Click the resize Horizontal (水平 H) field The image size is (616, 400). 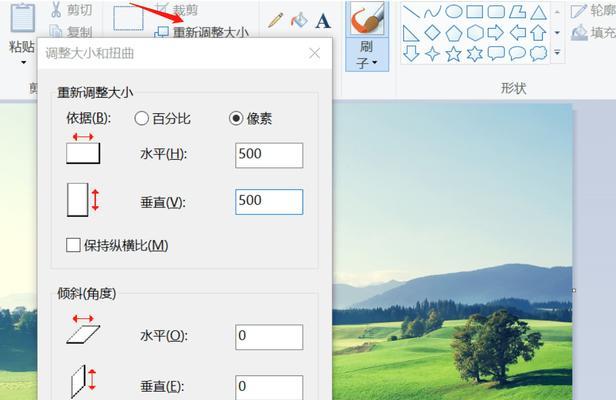[269, 155]
